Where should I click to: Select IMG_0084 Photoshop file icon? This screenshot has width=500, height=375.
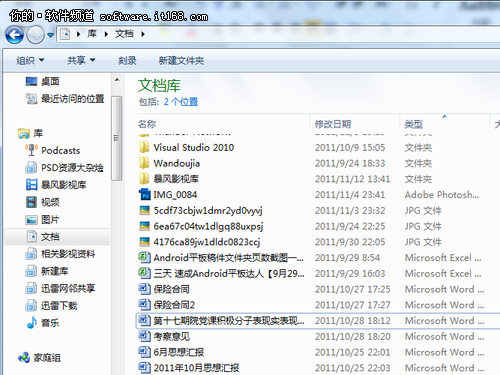tap(144, 194)
